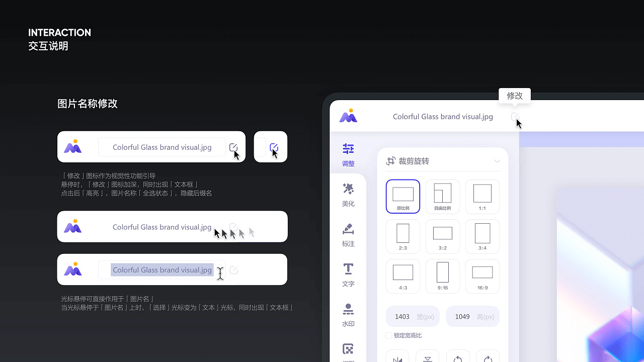Switch to the 调整 adjust tab

click(x=348, y=154)
